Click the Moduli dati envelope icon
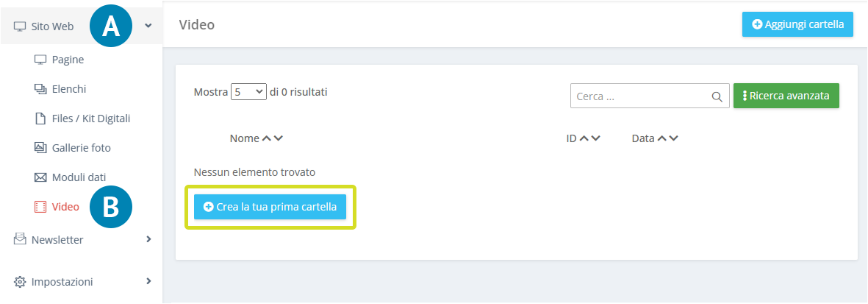This screenshot has width=868, height=304. coord(40,177)
